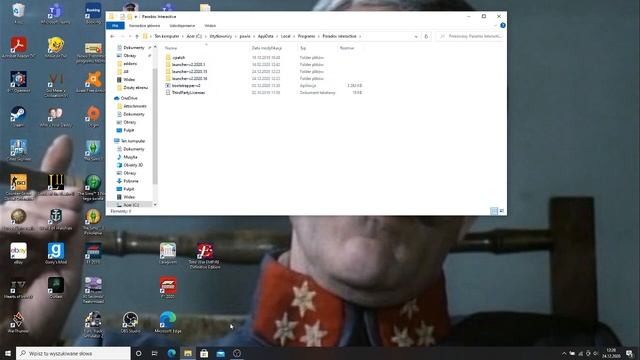The image size is (640, 360).
Task: Open the Booking desktop shortcut
Action: 93,13
